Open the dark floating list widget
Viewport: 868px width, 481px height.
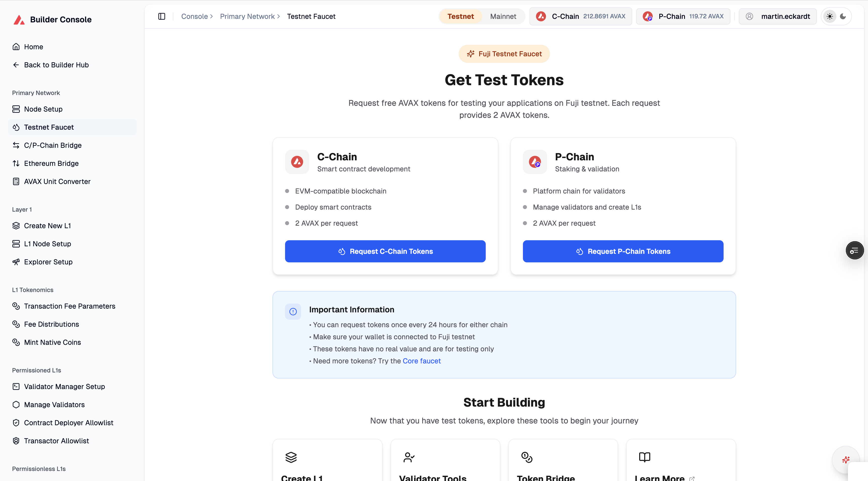854,251
